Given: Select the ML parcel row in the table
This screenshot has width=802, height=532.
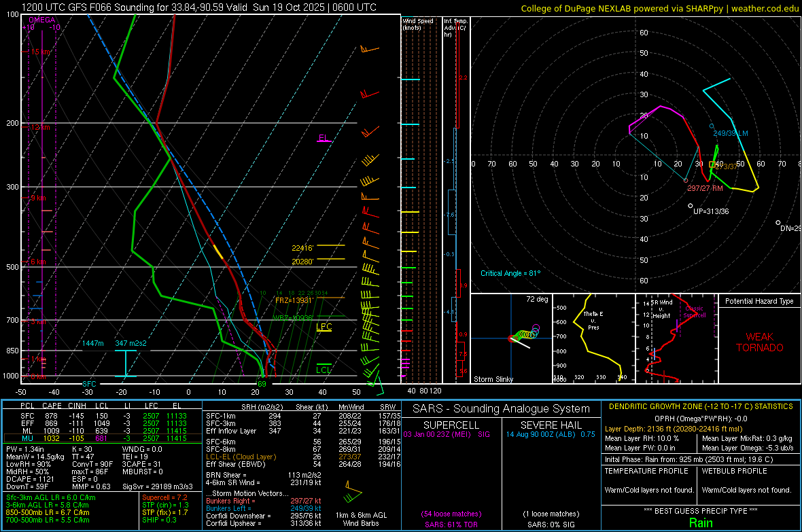Looking at the screenshot, I should click(103, 431).
